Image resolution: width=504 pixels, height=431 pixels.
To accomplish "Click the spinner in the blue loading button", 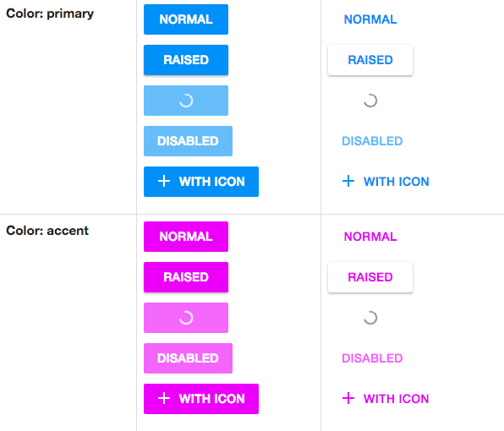I will pos(186,101).
